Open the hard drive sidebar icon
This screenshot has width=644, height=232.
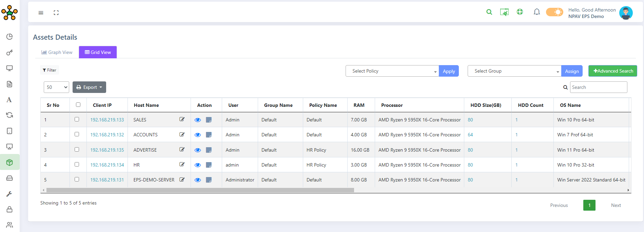tap(9, 178)
